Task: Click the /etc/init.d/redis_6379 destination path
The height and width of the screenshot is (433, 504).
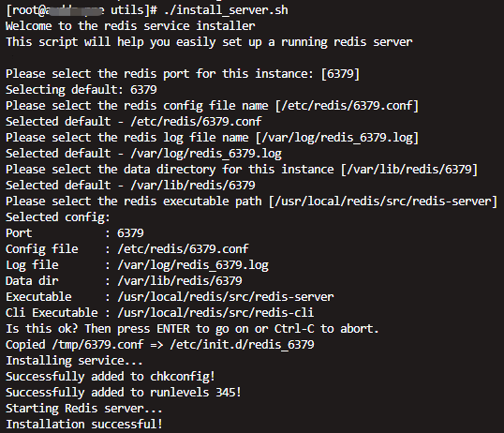Action: (x=242, y=345)
